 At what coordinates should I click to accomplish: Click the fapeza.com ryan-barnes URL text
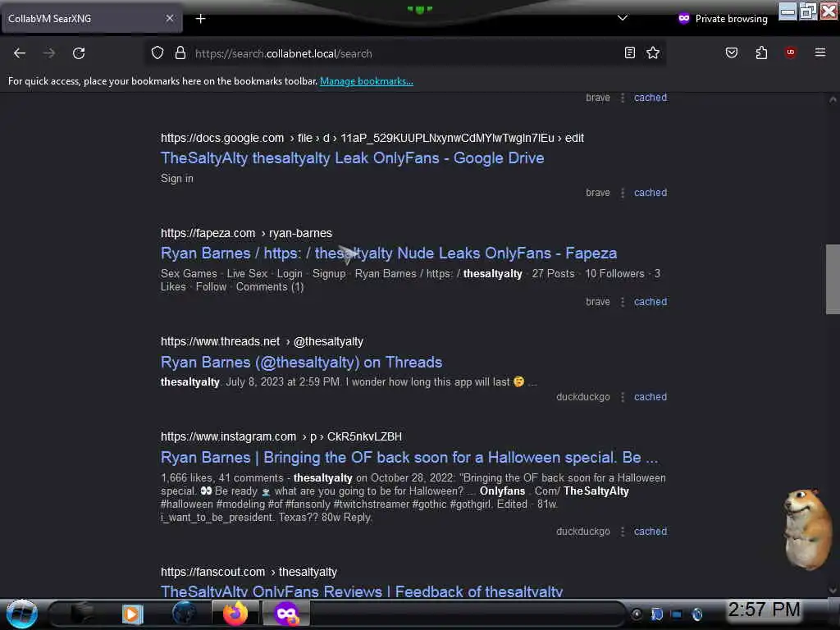(246, 233)
